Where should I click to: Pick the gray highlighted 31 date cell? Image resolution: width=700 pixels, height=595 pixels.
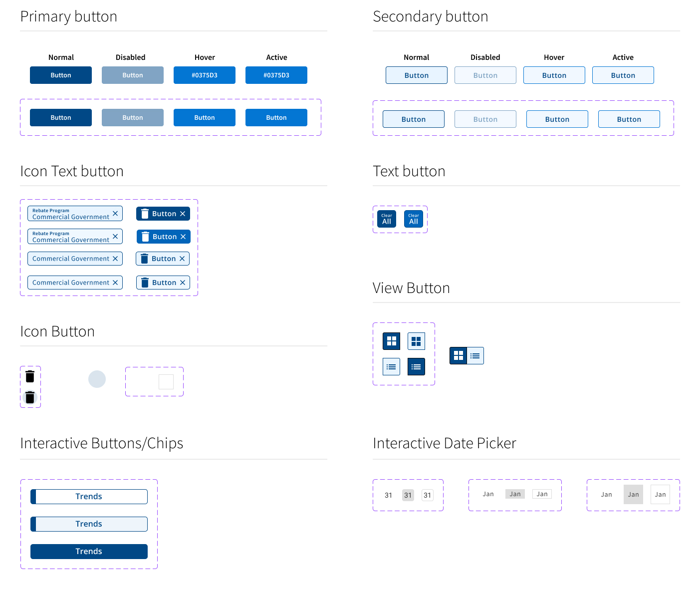[x=408, y=495]
